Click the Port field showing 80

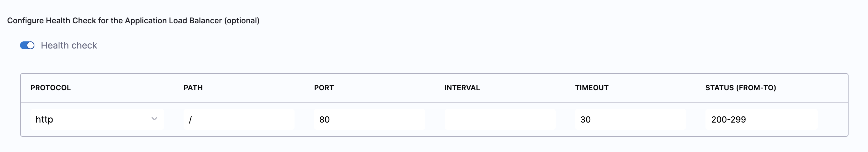coord(369,119)
